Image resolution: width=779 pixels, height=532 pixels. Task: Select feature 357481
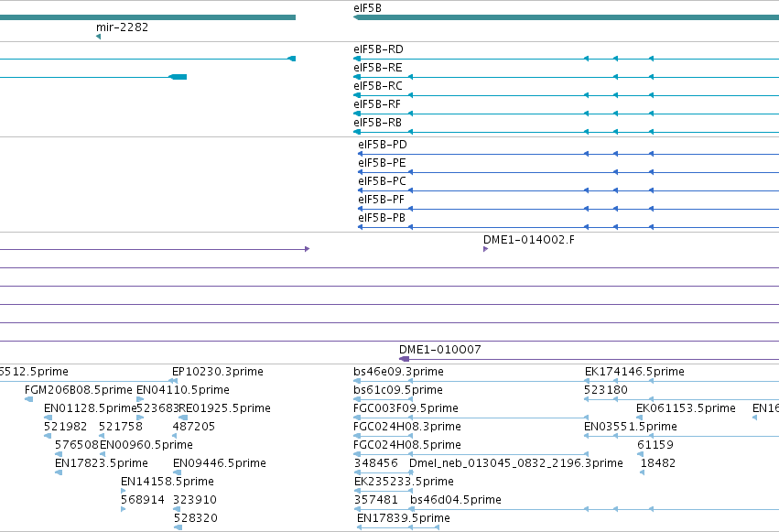[x=376, y=500]
